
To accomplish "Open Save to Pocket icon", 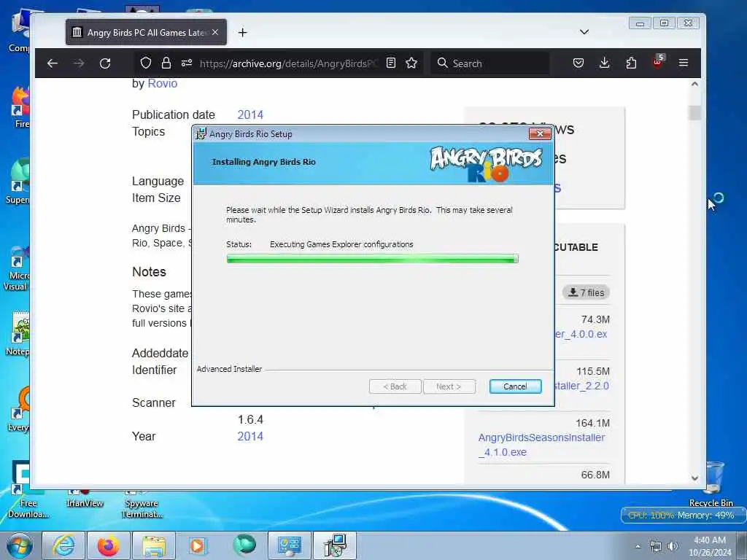I will (x=578, y=63).
